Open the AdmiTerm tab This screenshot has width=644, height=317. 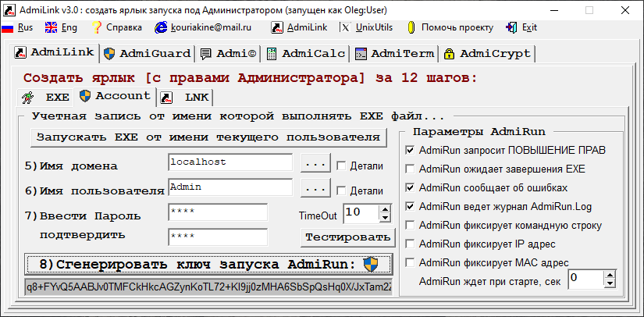coord(394,54)
